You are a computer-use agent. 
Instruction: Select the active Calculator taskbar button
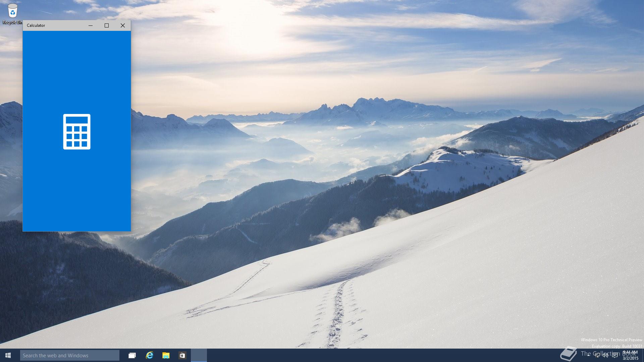click(x=199, y=355)
